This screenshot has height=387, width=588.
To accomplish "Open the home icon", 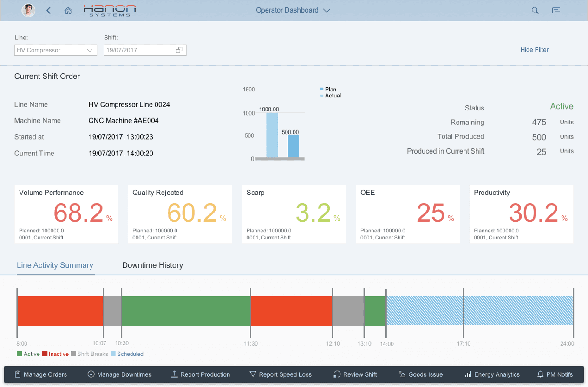I will tap(68, 10).
